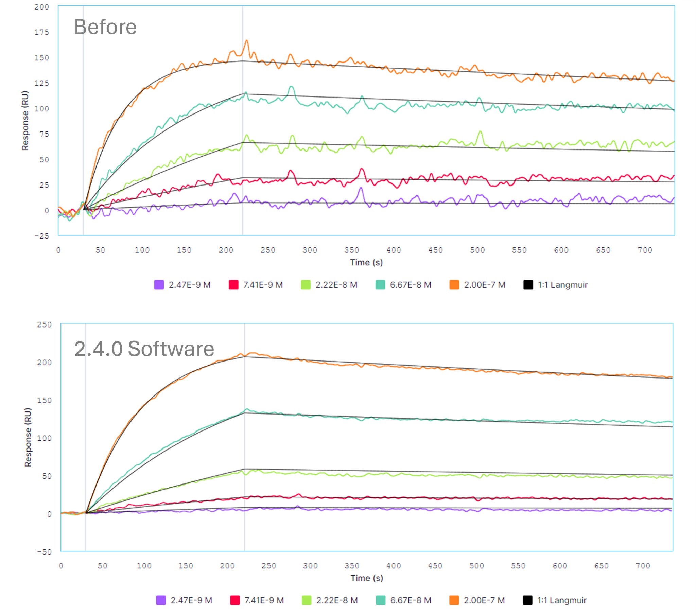Toggle 2.00E-7 M series in bottom legend
The height and width of the screenshot is (616, 696).
[484, 600]
